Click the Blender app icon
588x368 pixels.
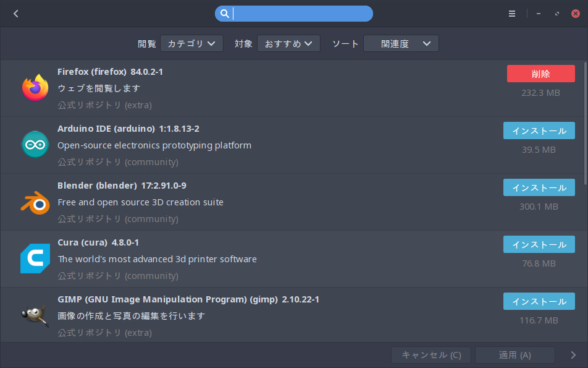point(35,203)
